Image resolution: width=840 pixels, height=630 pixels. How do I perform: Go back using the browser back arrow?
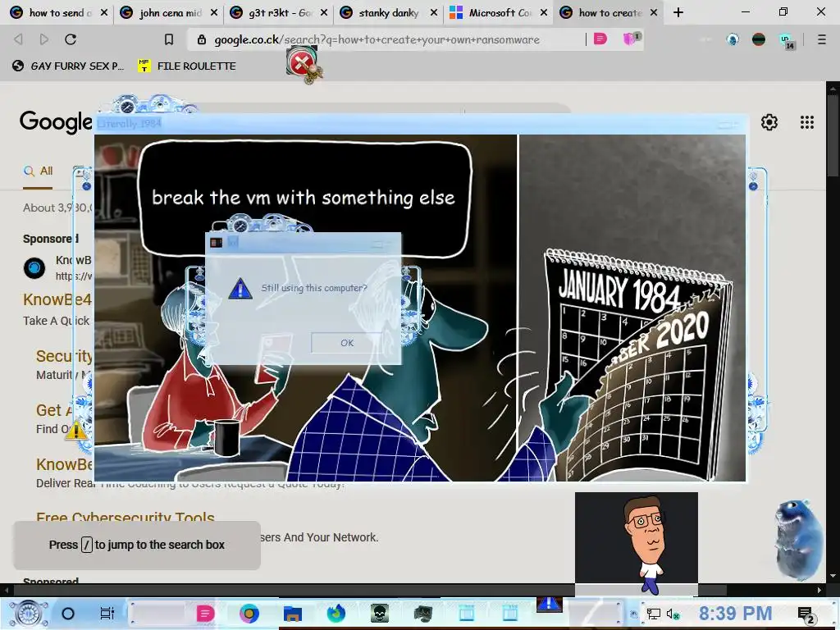point(18,39)
